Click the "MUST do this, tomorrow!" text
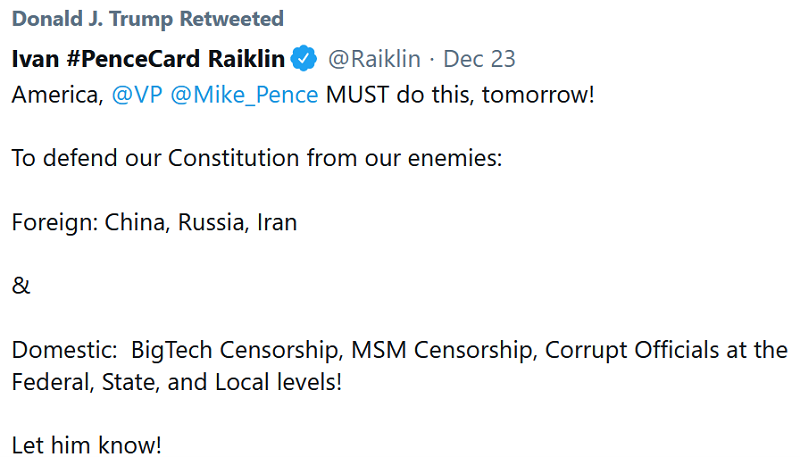Screen dimensions: 800x457 tap(460, 96)
